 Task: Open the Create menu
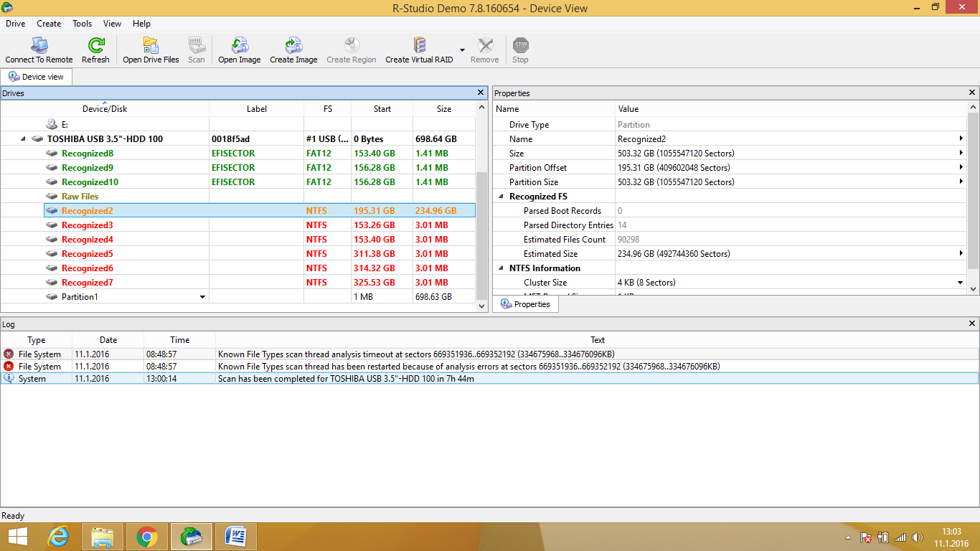click(49, 24)
